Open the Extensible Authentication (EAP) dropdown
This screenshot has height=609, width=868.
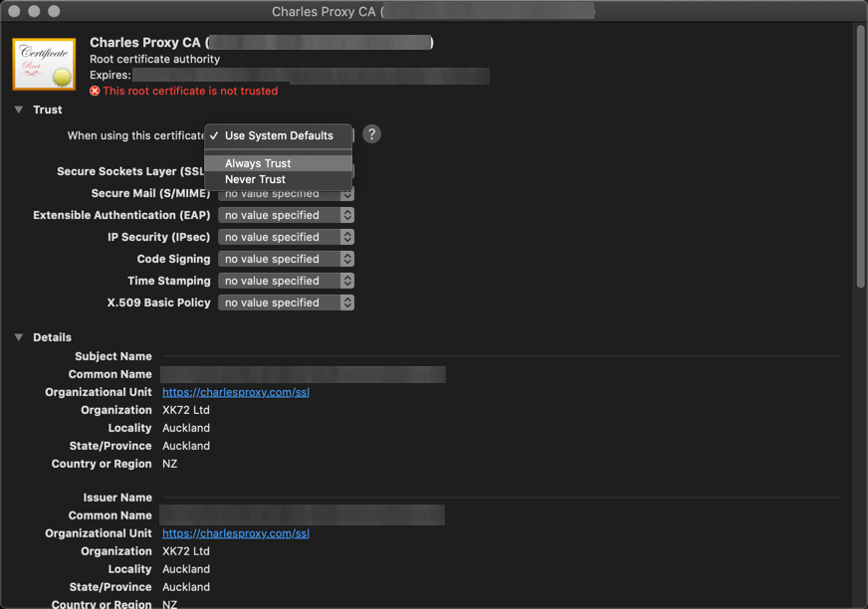point(286,215)
